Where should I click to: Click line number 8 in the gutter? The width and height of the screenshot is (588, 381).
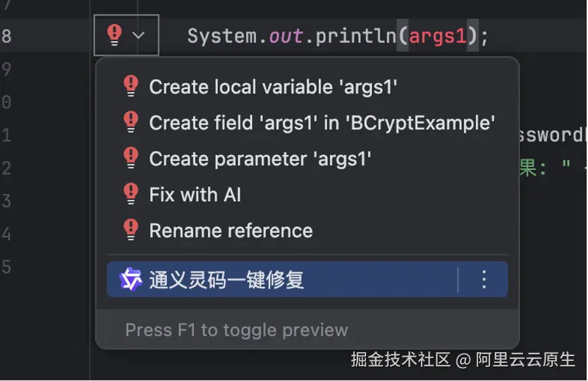coord(6,36)
